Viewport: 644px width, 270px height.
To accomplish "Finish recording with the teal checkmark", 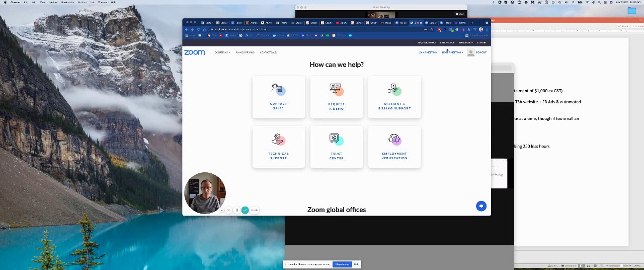I will (x=245, y=210).
